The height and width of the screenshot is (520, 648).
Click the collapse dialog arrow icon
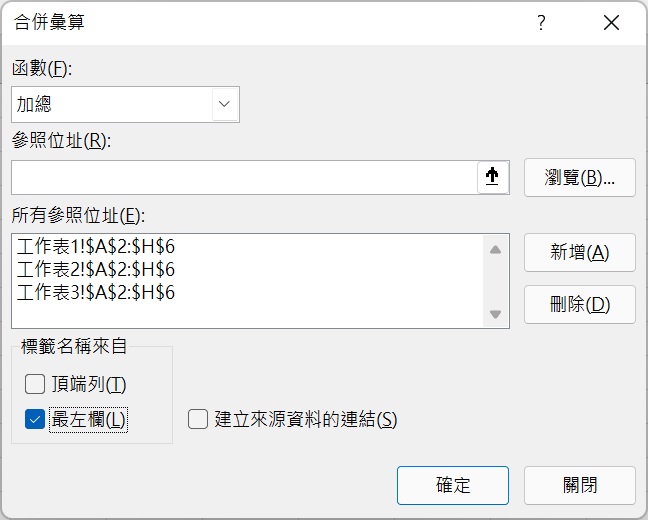tap(492, 177)
